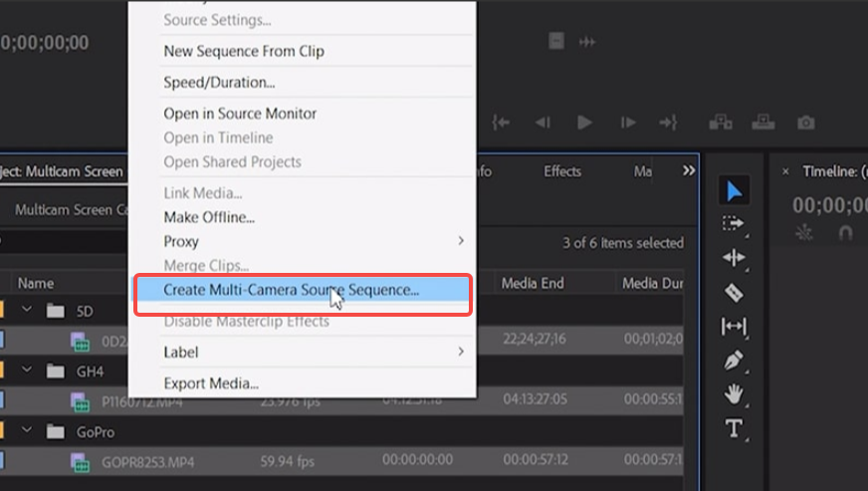Screen dimensions: 868x491
Task: Select the Ripple Edit tool
Action: pos(734,258)
